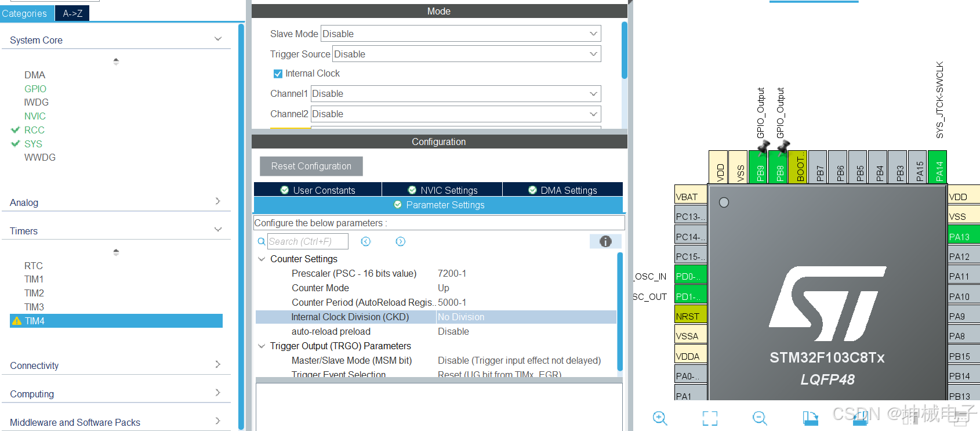Select pin PB8 on the chip
Image resolution: width=980 pixels, height=431 pixels.
coord(778,166)
